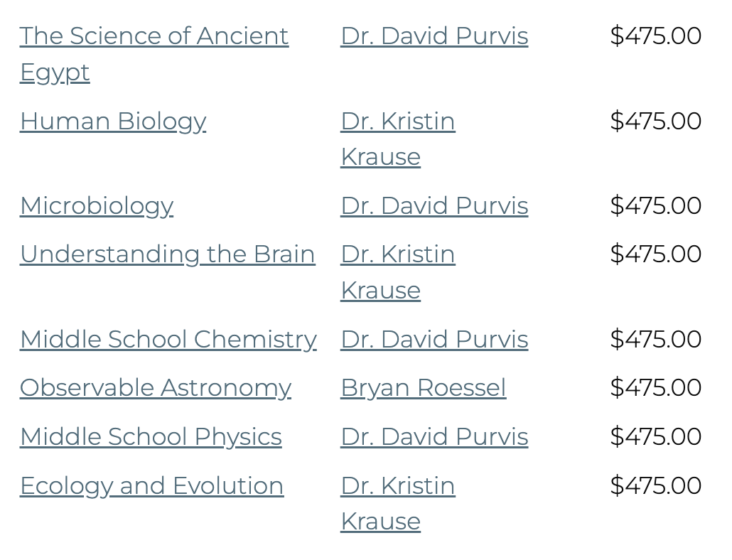Click the $475.00 price for Human Biology
Viewport: 732px width, 560px height.
pos(655,122)
